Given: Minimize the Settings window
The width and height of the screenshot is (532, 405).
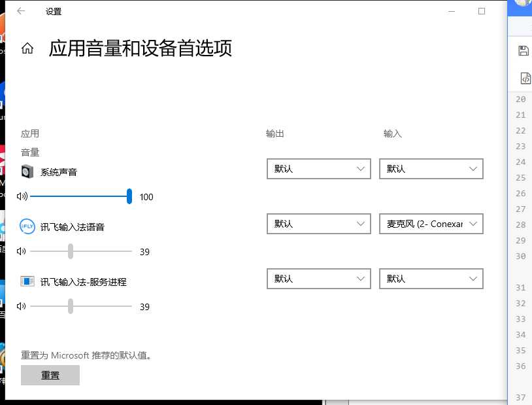Looking at the screenshot, I should (452, 11).
